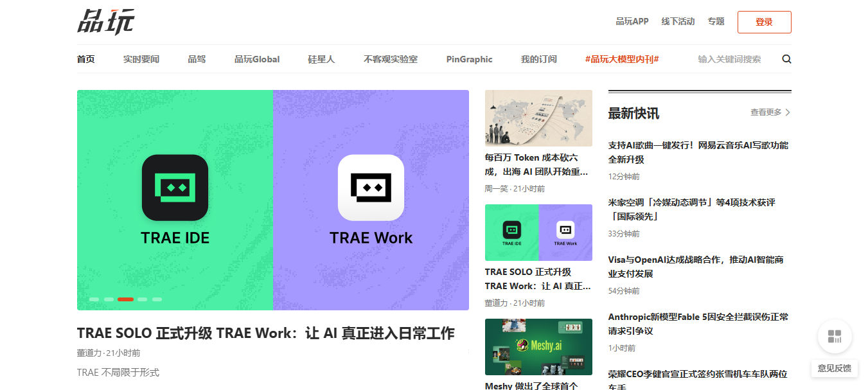Click the second carousel indicator dot

tap(109, 299)
